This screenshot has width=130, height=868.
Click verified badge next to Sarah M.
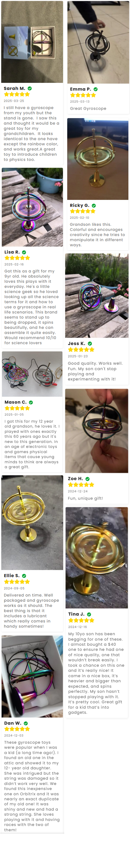30,88
